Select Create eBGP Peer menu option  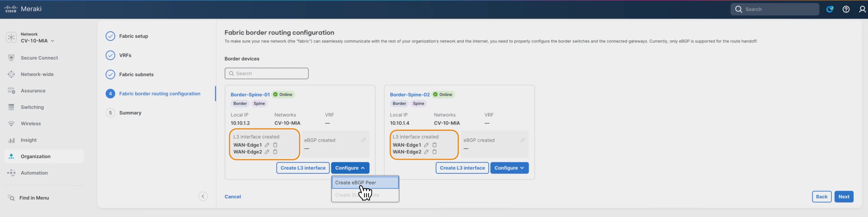pos(365,182)
